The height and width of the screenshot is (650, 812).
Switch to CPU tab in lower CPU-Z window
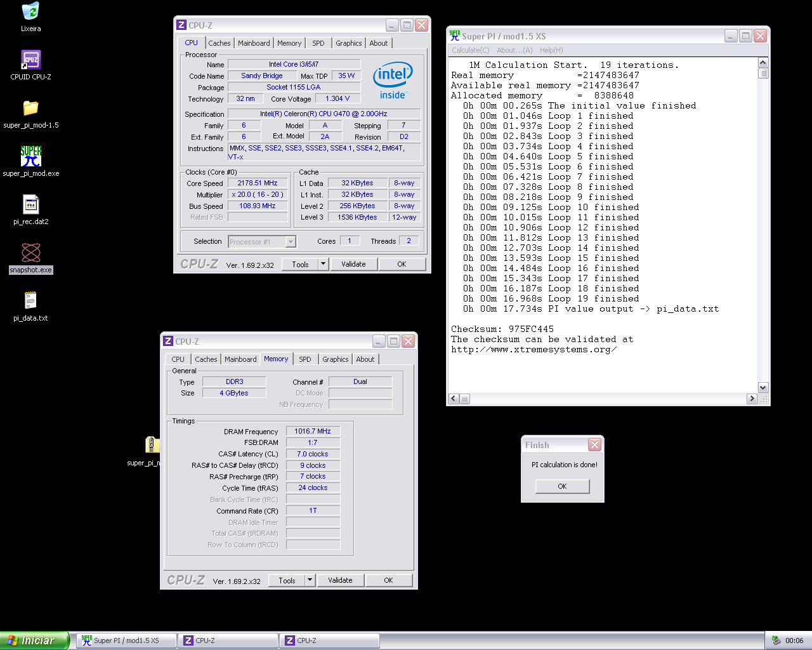pyautogui.click(x=178, y=359)
